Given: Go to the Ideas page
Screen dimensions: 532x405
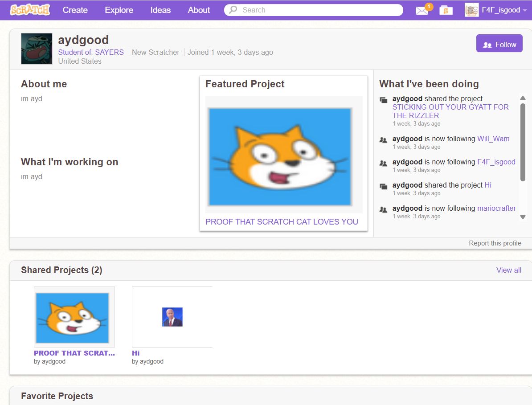Looking at the screenshot, I should point(160,10).
